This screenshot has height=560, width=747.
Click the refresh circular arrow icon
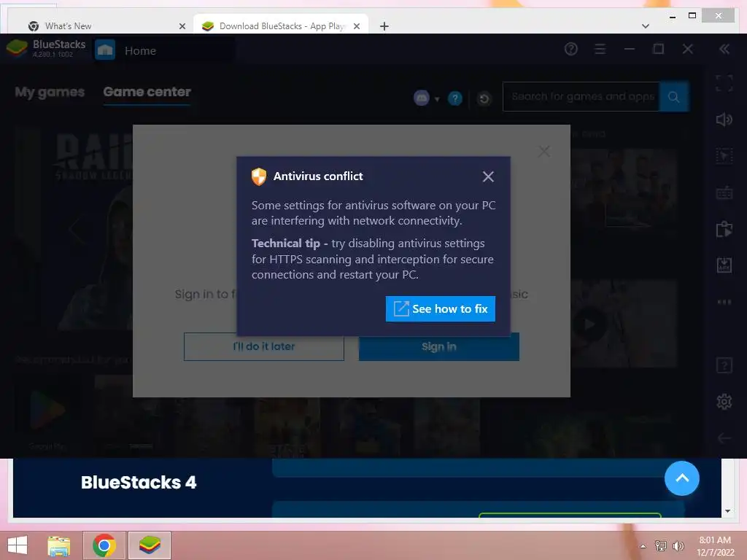484,98
